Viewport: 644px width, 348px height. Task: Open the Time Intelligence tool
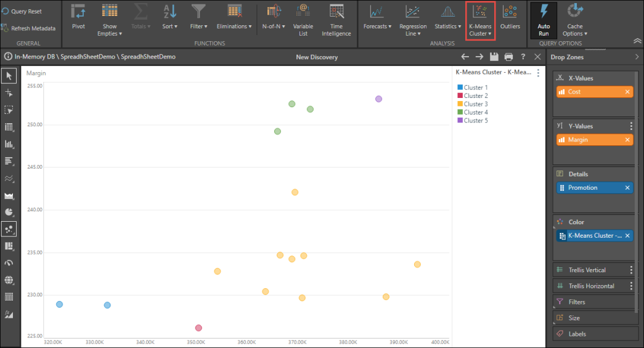tap(336, 18)
